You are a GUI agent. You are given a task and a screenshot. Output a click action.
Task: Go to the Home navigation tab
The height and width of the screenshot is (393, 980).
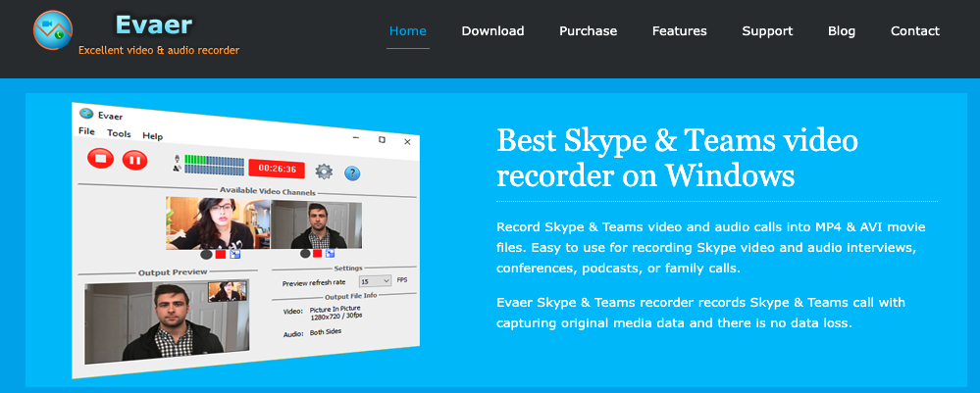(407, 30)
